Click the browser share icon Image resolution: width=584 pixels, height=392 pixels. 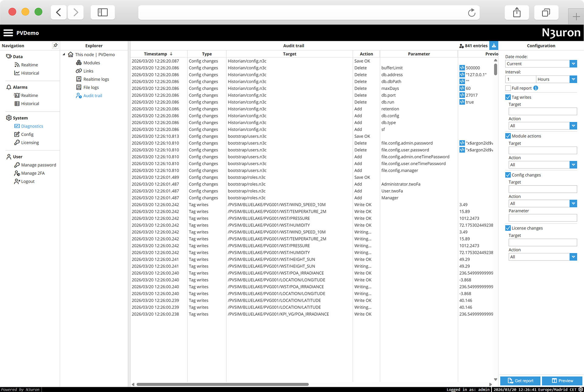tap(516, 13)
